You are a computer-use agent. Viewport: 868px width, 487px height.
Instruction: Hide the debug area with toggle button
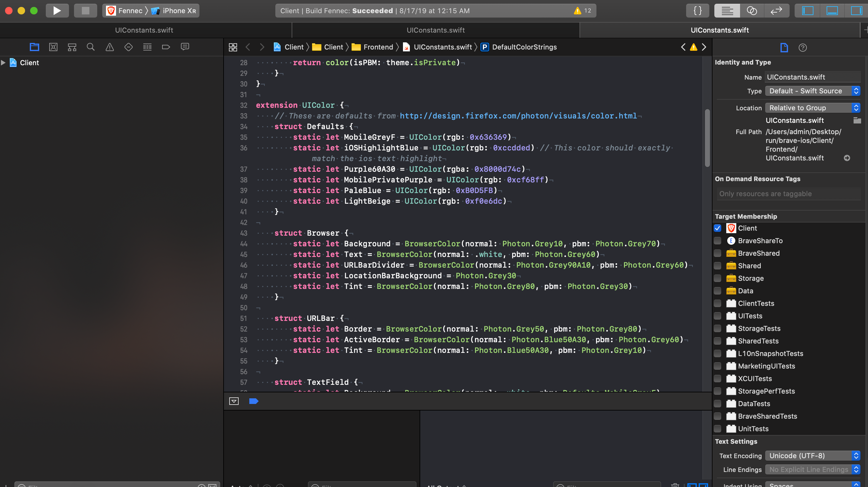click(234, 401)
